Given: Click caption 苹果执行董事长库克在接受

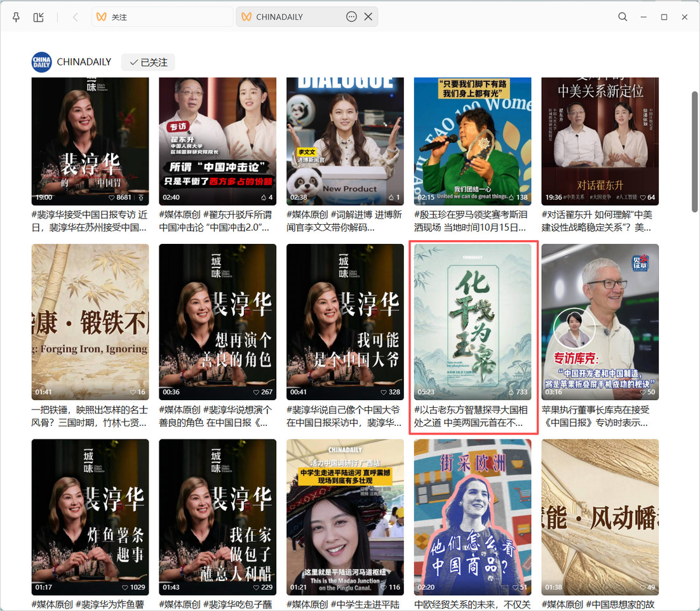Looking at the screenshot, I should pyautogui.click(x=596, y=416).
